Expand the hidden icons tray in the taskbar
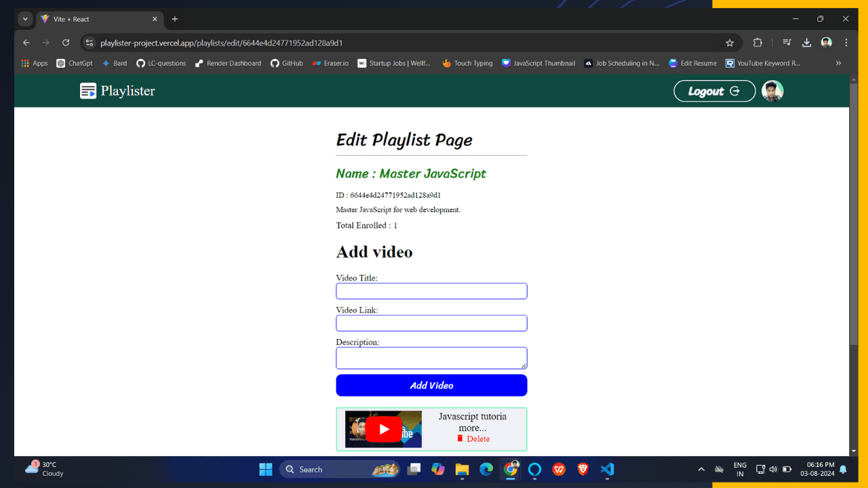The height and width of the screenshot is (488, 868). [701, 469]
